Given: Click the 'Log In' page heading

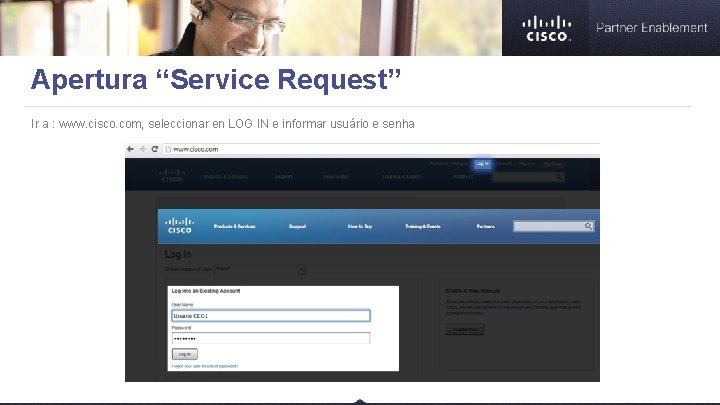Looking at the screenshot, I should (178, 254).
